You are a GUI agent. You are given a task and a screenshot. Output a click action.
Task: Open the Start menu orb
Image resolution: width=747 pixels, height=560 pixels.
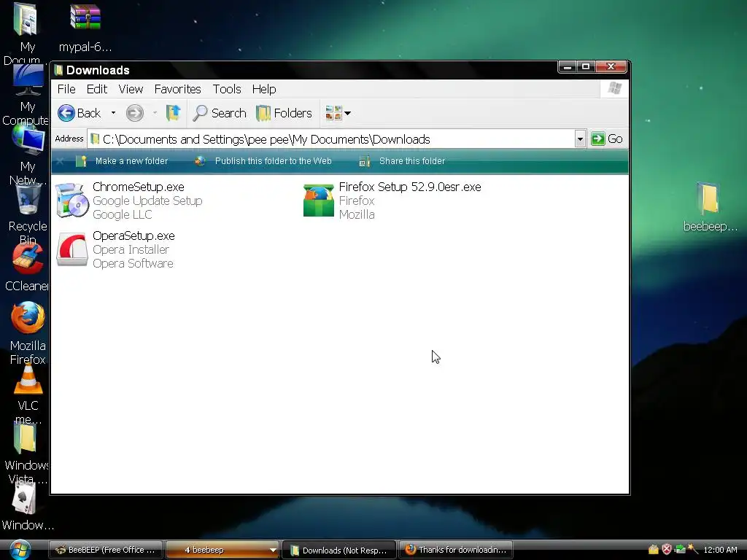pyautogui.click(x=19, y=550)
